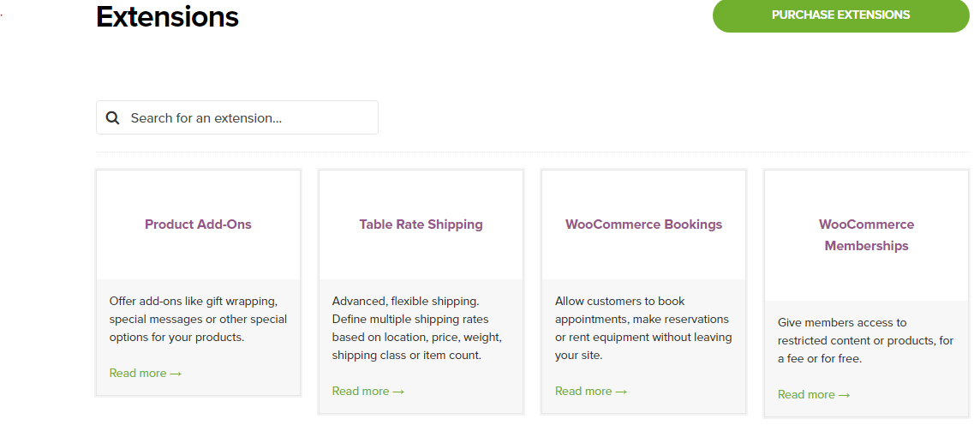Open the Table Rate Shipping title link
This screenshot has width=980, height=431.
[x=421, y=224]
